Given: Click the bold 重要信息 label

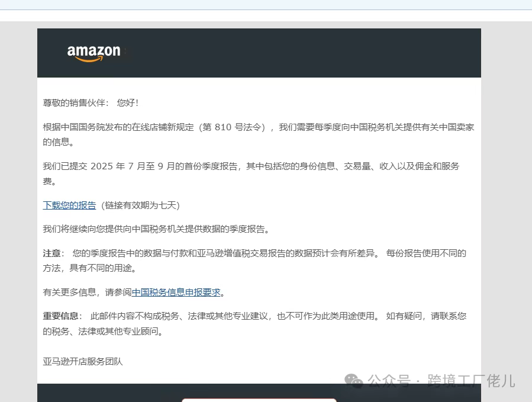Looking at the screenshot, I should pyautogui.click(x=60, y=316).
